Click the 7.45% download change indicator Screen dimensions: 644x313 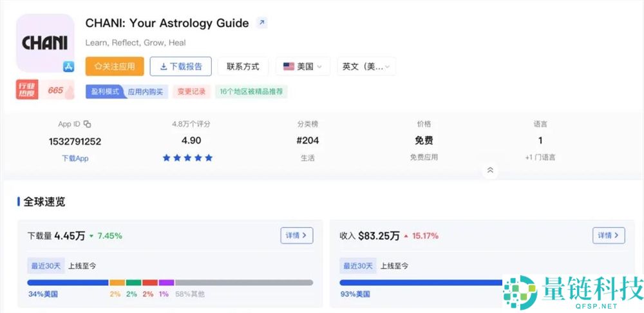point(106,236)
